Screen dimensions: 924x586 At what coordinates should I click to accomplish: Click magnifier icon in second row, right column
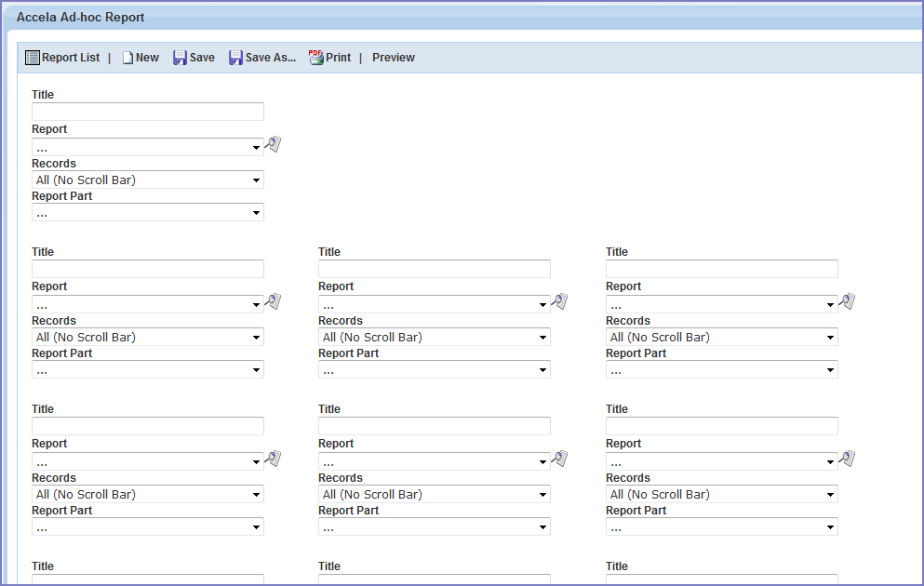(x=847, y=301)
